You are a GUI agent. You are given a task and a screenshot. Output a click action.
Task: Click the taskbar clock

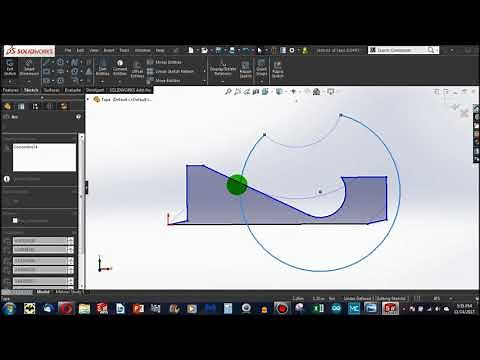(464, 309)
